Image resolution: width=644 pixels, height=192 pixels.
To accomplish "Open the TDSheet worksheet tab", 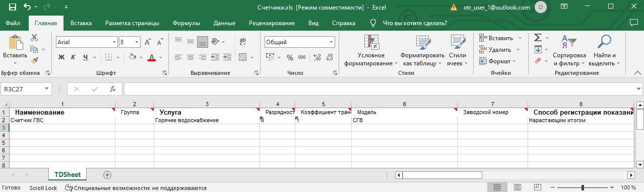I will tap(68, 174).
